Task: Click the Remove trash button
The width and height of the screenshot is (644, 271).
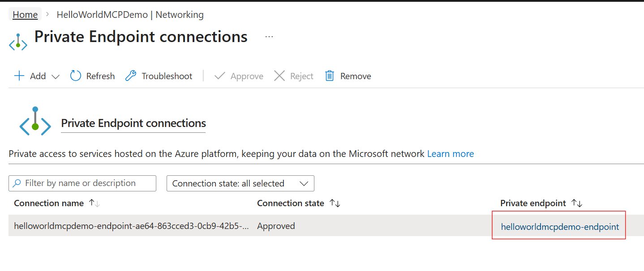Action: point(348,76)
